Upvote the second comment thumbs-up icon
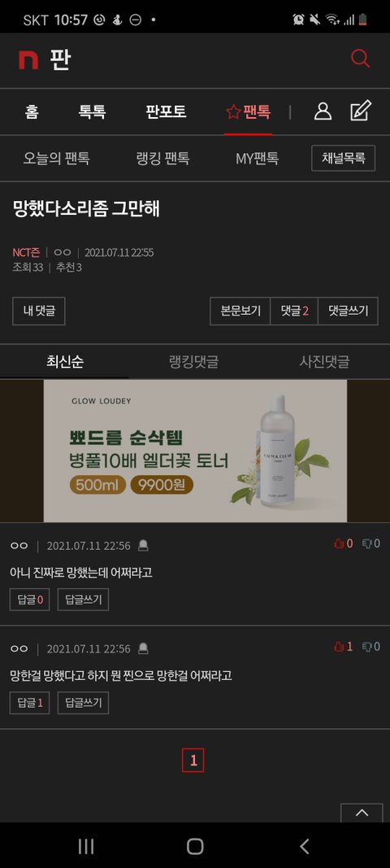Image resolution: width=390 pixels, height=868 pixels. click(339, 647)
